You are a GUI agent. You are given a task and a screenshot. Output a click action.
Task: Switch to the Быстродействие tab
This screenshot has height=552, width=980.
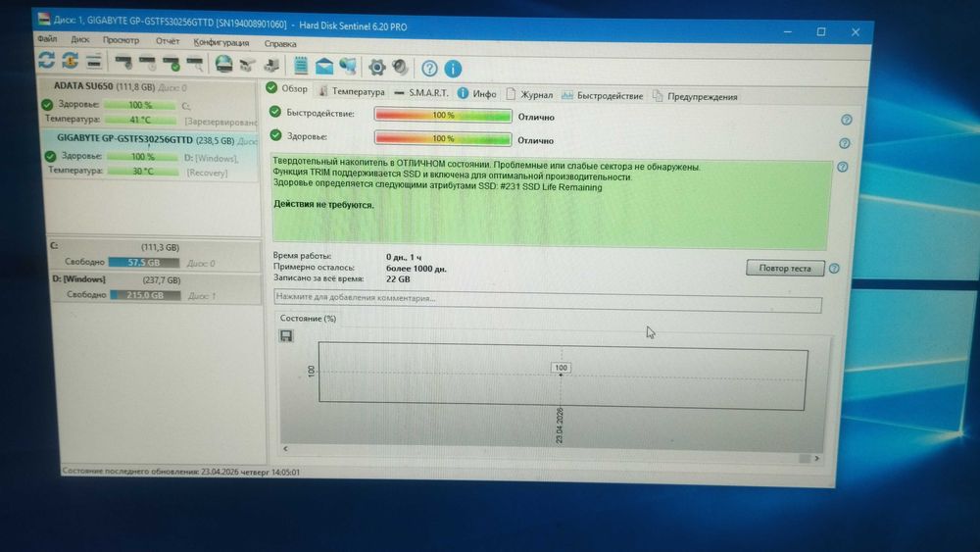[x=603, y=96]
